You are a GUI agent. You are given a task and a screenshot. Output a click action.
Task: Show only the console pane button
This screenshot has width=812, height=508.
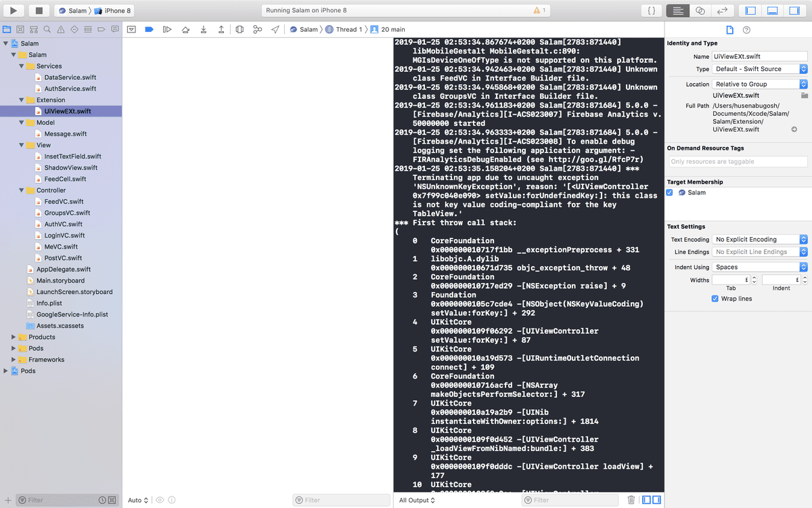coord(656,500)
